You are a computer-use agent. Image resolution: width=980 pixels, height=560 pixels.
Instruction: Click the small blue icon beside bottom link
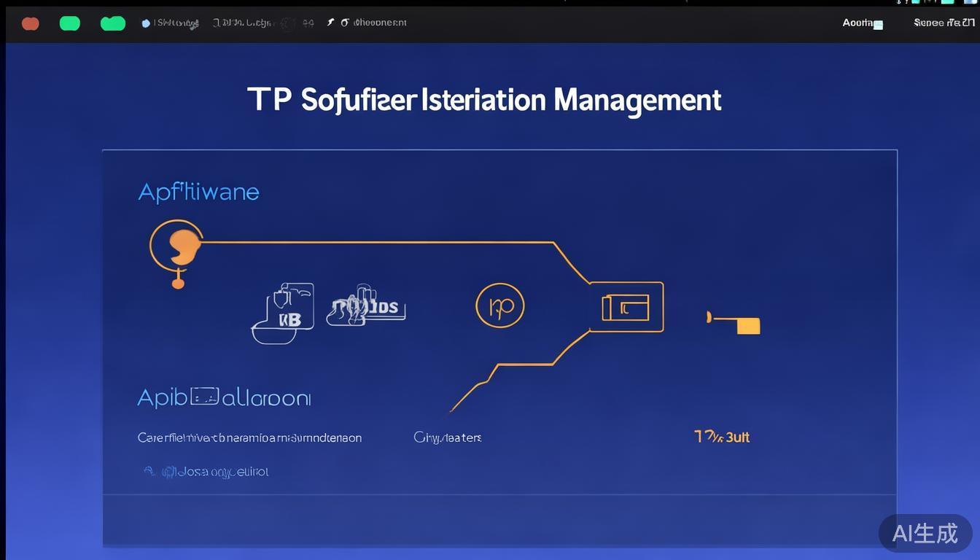pyautogui.click(x=149, y=472)
